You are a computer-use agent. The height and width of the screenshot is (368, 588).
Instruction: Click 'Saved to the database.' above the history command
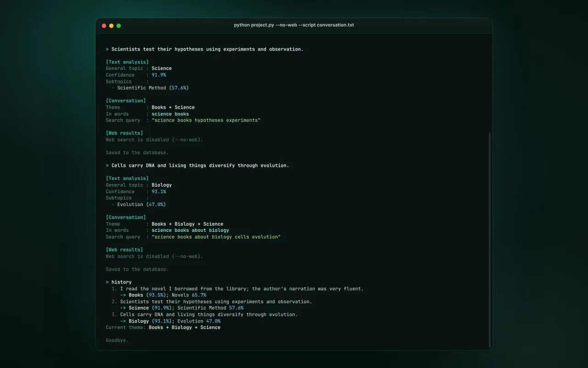point(137,270)
